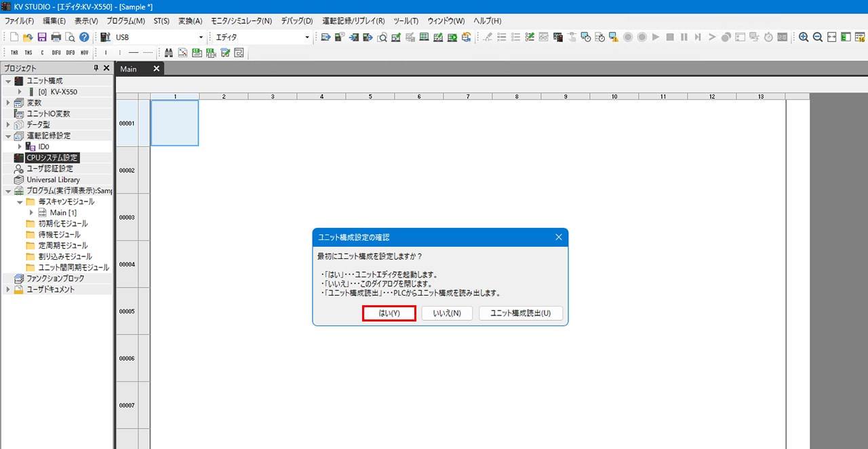This screenshot has height=449, width=868.
Task: Click the Zoom out magnifier icon
Action: pyautogui.click(x=818, y=37)
